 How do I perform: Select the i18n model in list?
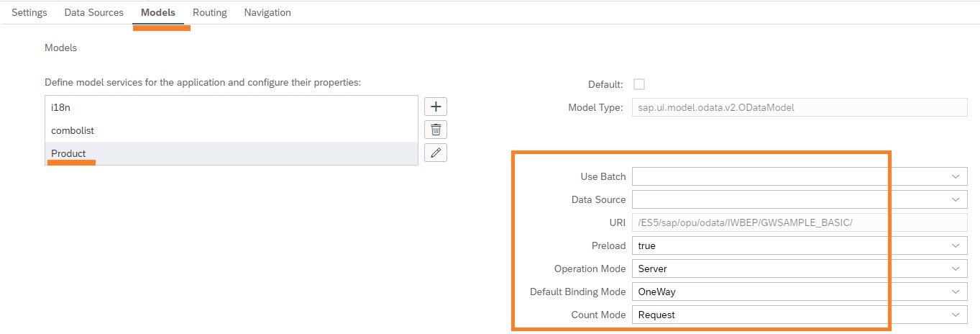point(231,107)
